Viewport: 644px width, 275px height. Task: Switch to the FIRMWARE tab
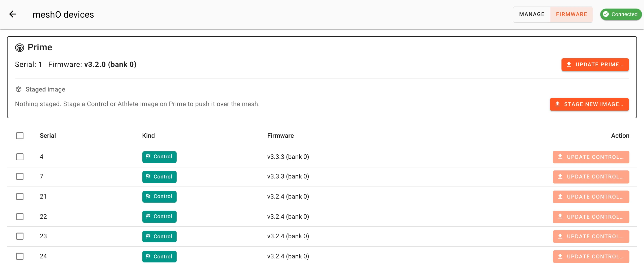coord(572,14)
